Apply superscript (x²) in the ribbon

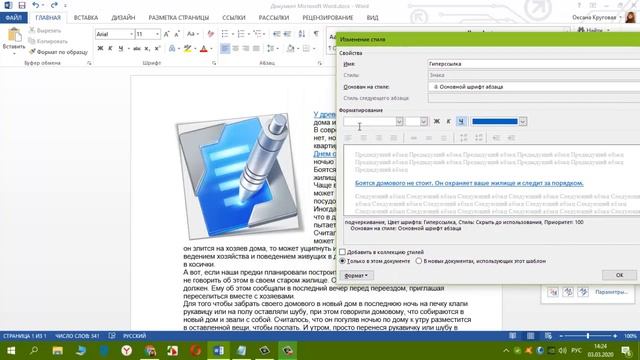tap(158, 49)
